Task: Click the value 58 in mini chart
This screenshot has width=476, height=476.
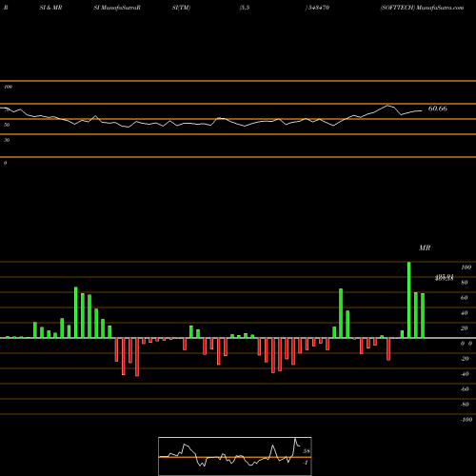Action: (x=307, y=451)
